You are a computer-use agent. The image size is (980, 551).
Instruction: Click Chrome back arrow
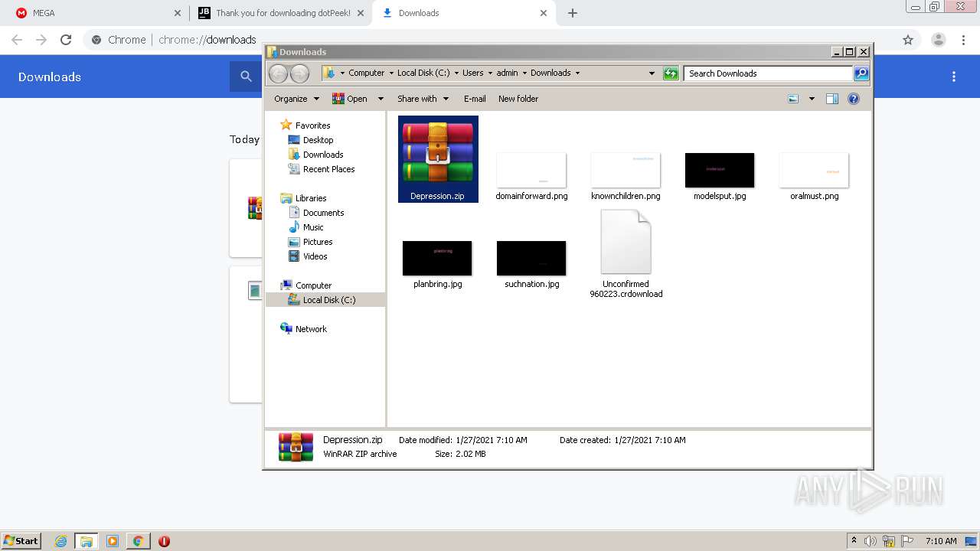pyautogui.click(x=17, y=40)
